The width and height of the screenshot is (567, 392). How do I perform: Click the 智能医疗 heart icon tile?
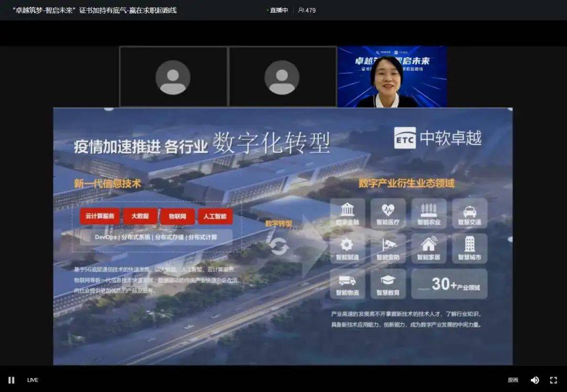[x=388, y=213]
